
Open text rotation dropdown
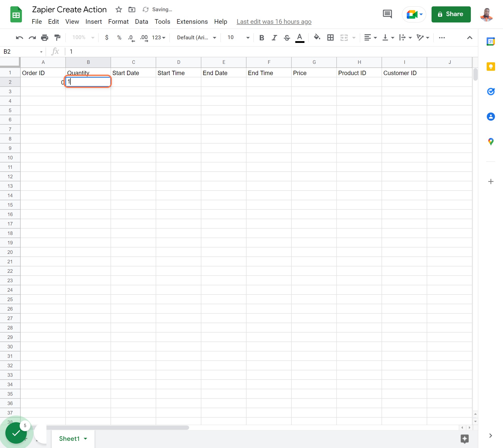tap(423, 38)
